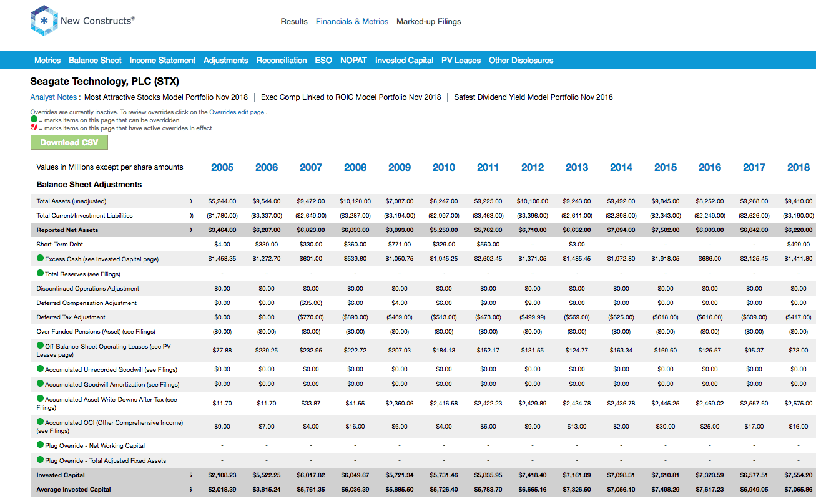
Task: Click Accumulated OCI value $13.00 for 2013
Action: click(577, 427)
